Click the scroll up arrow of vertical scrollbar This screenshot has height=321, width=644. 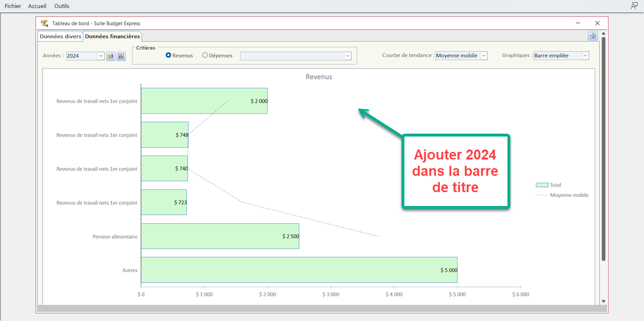coord(603,34)
